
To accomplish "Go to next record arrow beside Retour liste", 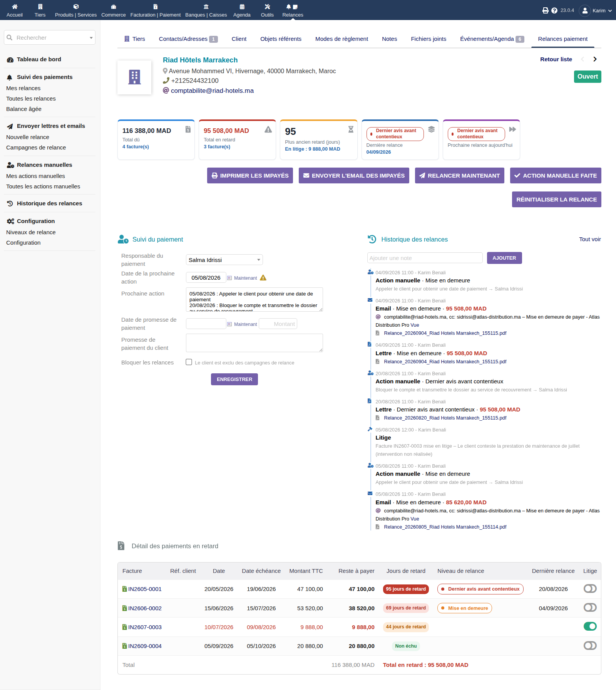I will [x=595, y=59].
